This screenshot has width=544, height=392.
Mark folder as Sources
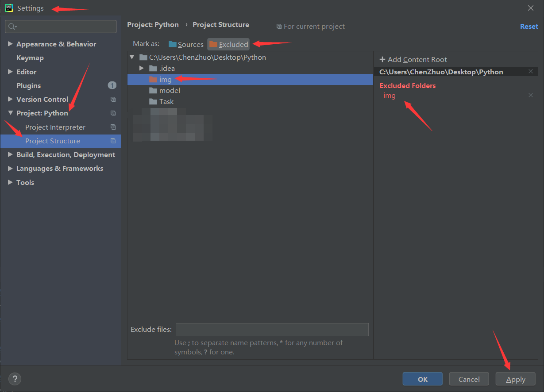click(186, 44)
